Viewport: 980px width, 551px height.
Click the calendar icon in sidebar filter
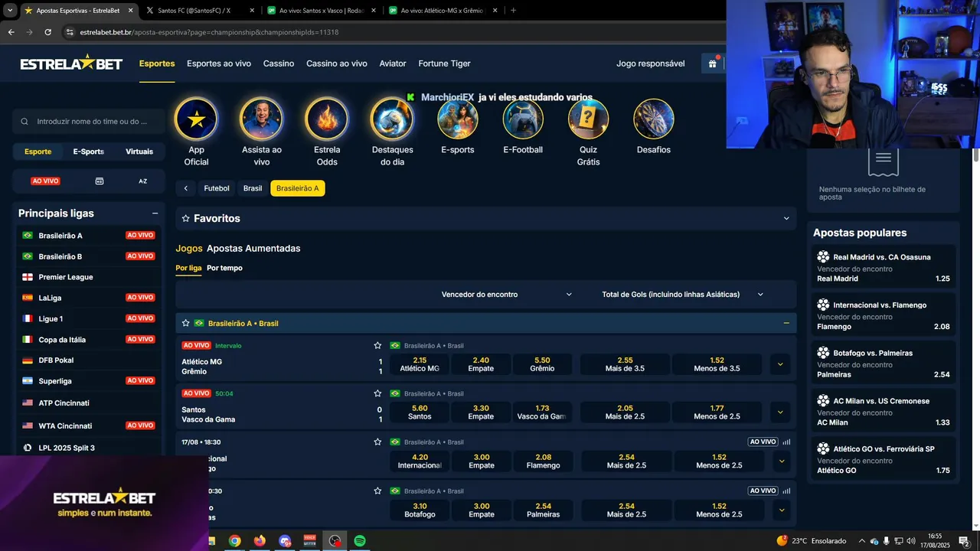pyautogui.click(x=100, y=181)
